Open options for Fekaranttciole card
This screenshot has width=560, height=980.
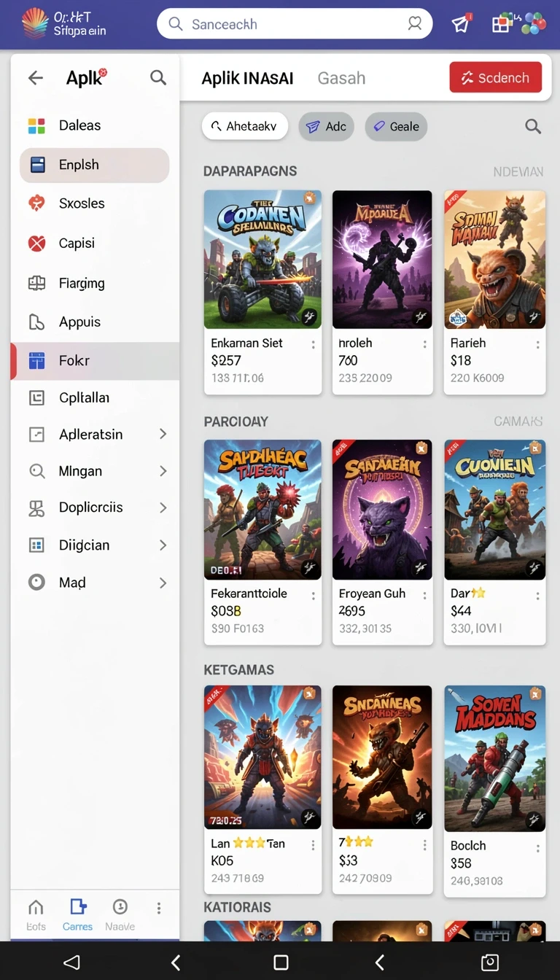pos(314,595)
